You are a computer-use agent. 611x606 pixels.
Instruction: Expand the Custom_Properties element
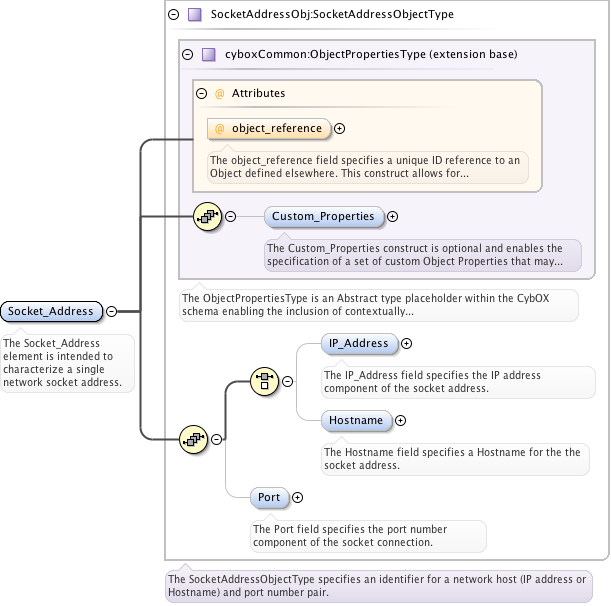pos(392,216)
